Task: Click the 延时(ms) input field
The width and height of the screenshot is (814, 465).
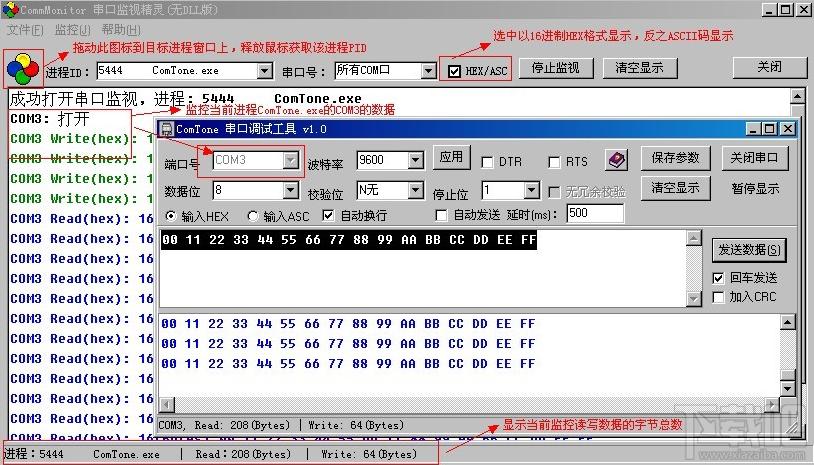Action: [x=594, y=214]
